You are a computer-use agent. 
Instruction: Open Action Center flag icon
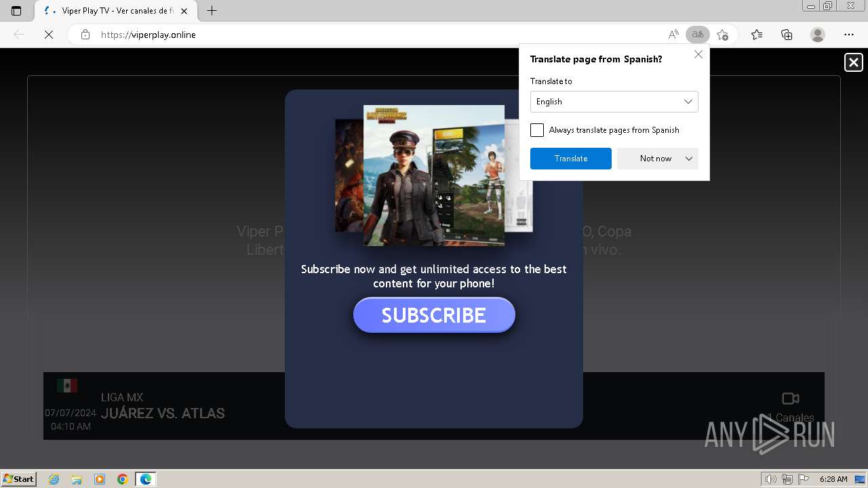click(x=803, y=479)
